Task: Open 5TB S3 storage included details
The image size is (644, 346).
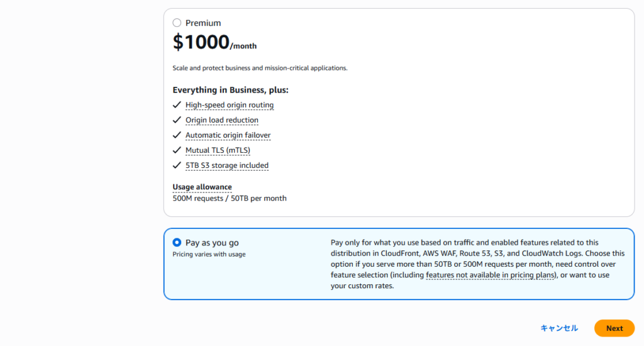Action: (226, 165)
